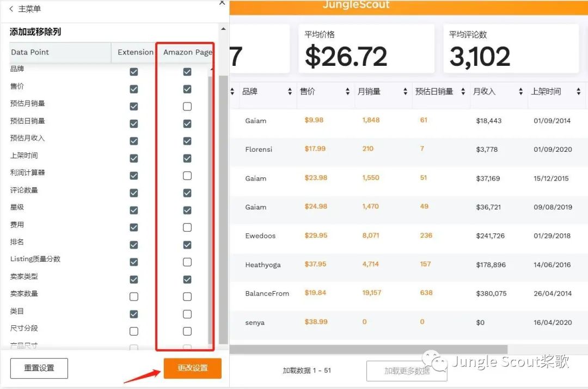The height and width of the screenshot is (389, 588).
Task: Sort table by 月收入 column arrows
Action: click(521, 91)
